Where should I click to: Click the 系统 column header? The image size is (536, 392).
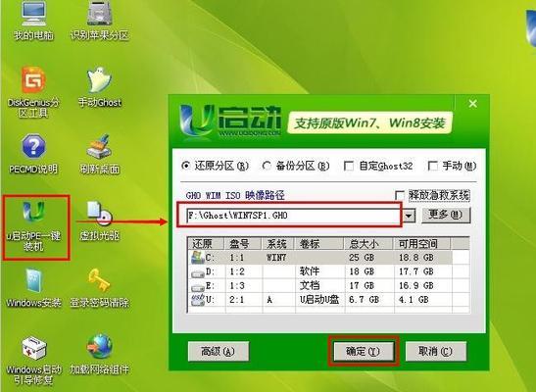point(278,244)
